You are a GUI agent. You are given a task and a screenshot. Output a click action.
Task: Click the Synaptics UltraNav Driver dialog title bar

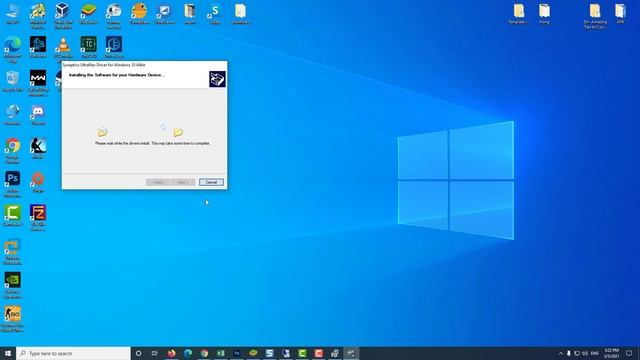[x=144, y=64]
